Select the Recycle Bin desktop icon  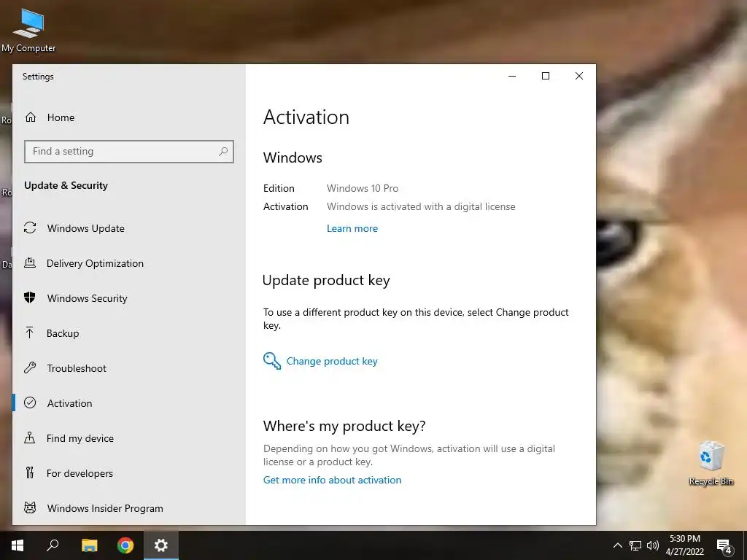(711, 463)
